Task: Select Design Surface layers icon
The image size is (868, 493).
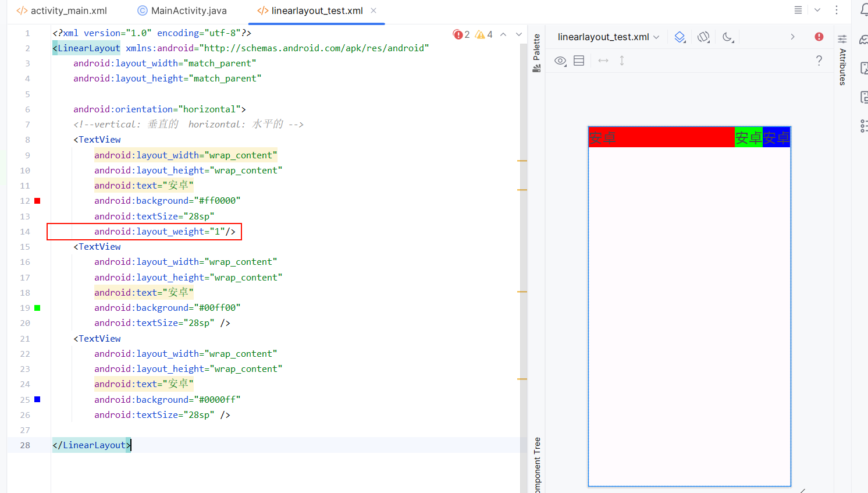Action: (x=680, y=37)
